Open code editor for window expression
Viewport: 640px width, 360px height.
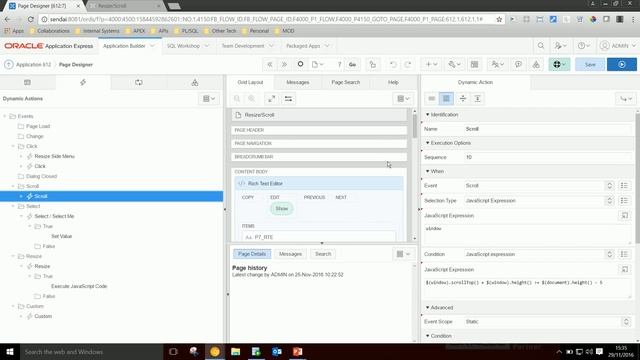(x=624, y=216)
